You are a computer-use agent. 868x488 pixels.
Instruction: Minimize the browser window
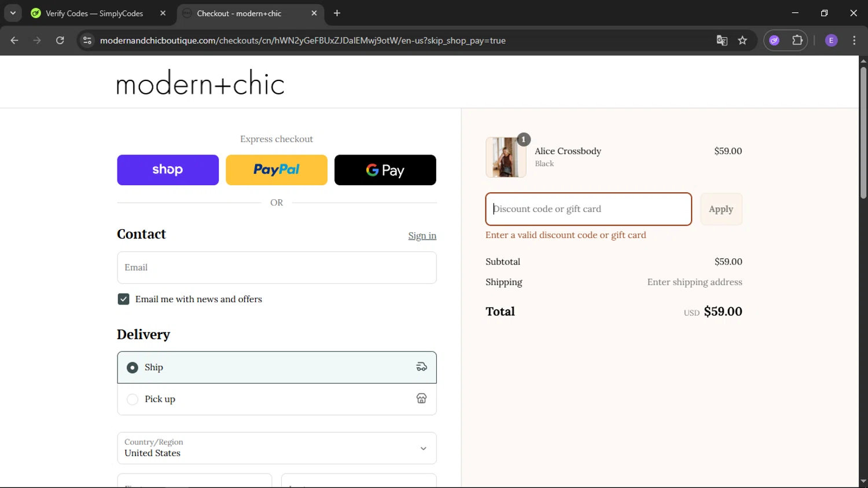[x=795, y=13]
